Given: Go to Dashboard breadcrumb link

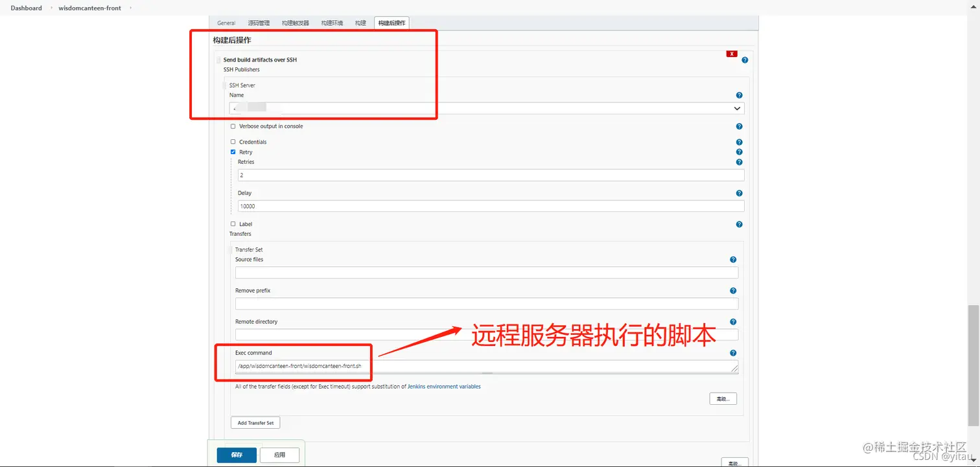Looking at the screenshot, I should pyautogui.click(x=26, y=8).
